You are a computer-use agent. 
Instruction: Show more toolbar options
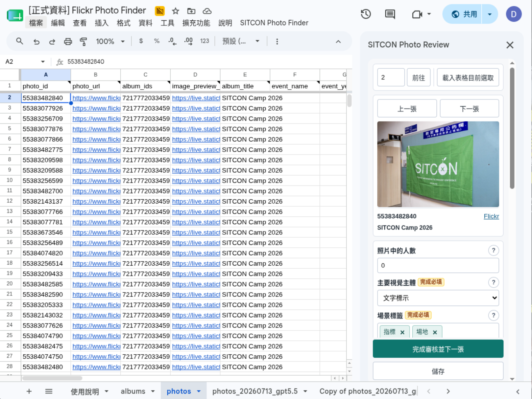click(x=277, y=41)
